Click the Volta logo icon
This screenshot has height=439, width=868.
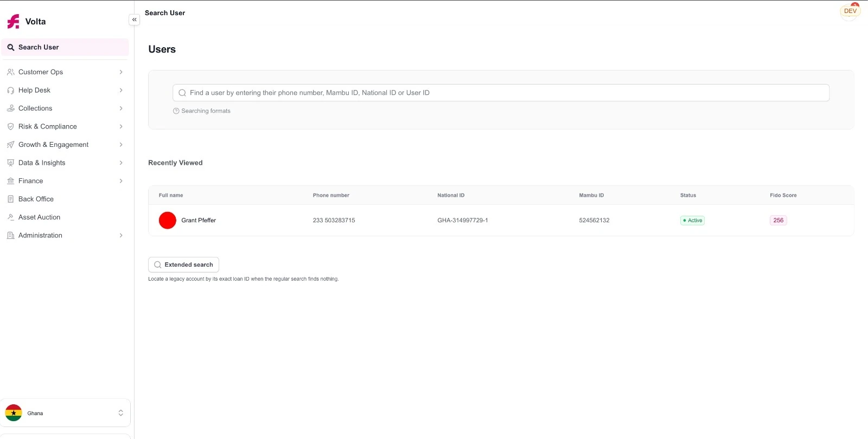pyautogui.click(x=13, y=22)
